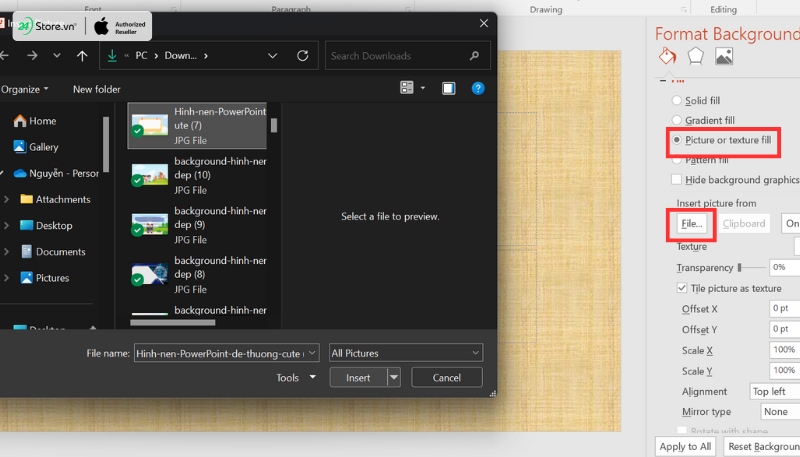Image resolution: width=800 pixels, height=457 pixels.
Task: Expand the Attachments folder tree
Action: 6,199
